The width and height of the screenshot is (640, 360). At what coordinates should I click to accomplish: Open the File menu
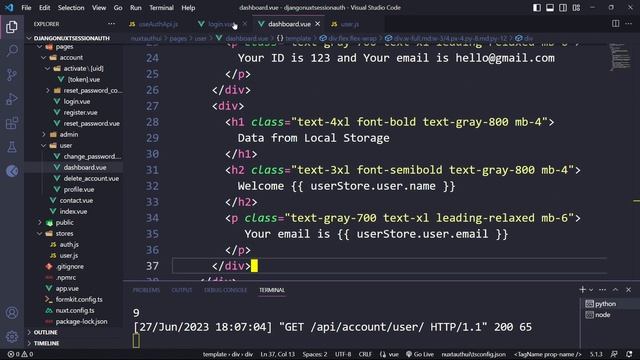26,7
